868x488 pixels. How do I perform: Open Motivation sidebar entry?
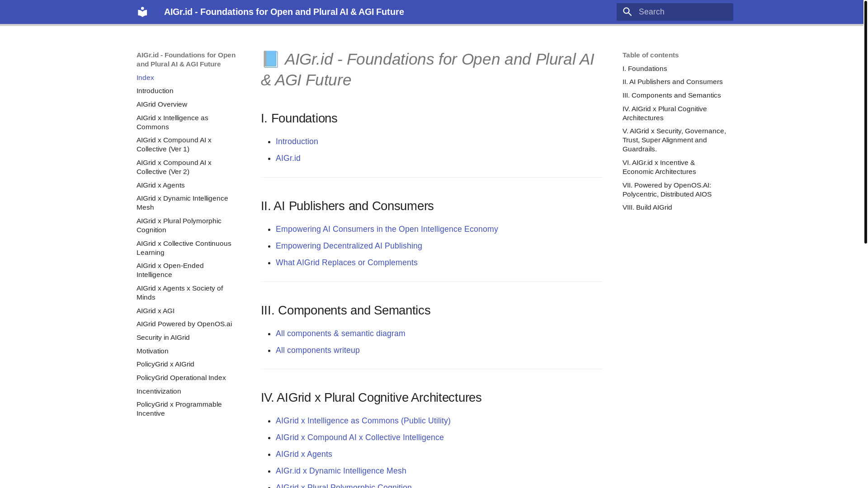pyautogui.click(x=152, y=351)
